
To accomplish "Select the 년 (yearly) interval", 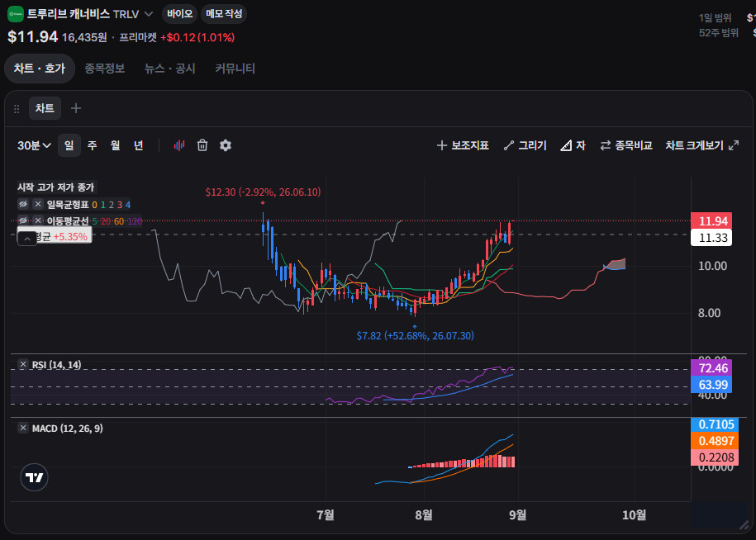I will [x=138, y=145].
